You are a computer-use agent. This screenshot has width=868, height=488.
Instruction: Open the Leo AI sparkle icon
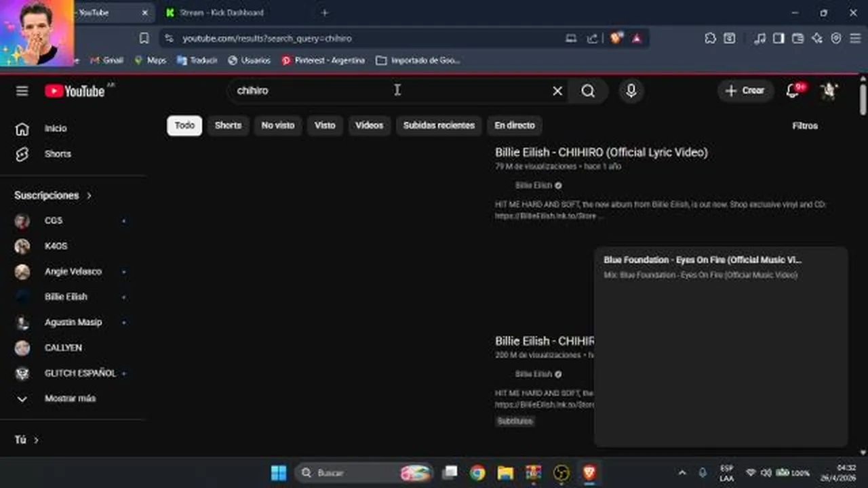tap(817, 39)
